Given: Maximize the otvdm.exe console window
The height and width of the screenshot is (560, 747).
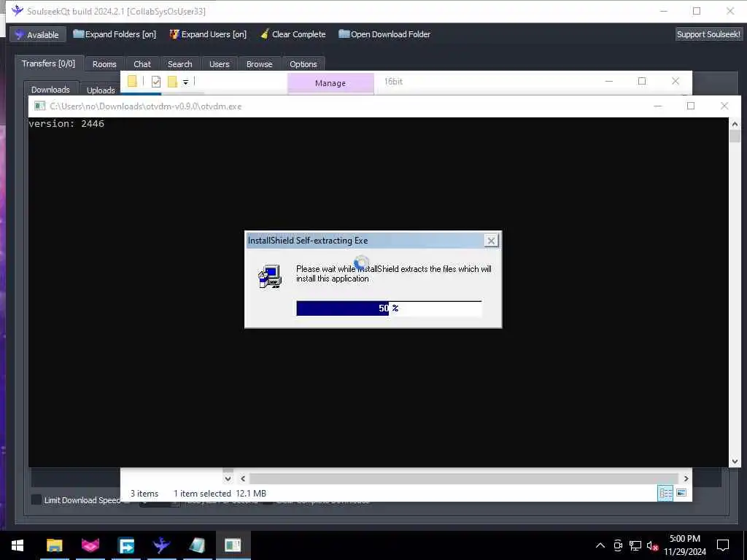Looking at the screenshot, I should click(691, 106).
